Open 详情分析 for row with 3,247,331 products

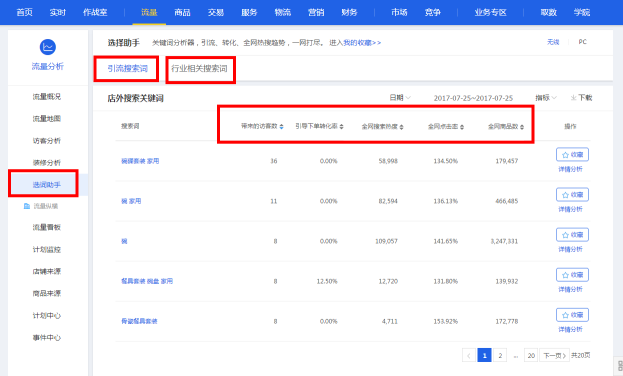(x=570, y=250)
